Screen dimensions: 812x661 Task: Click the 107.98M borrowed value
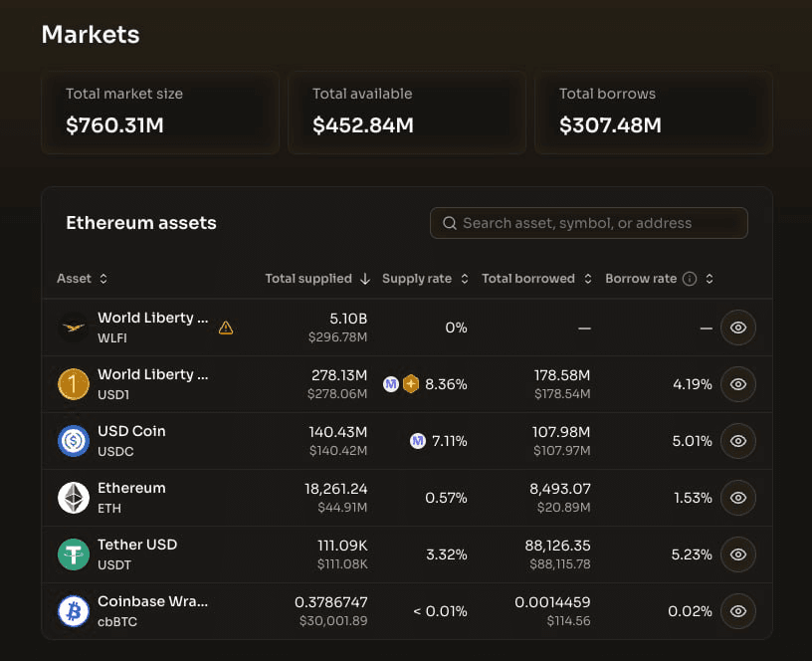tap(561, 432)
